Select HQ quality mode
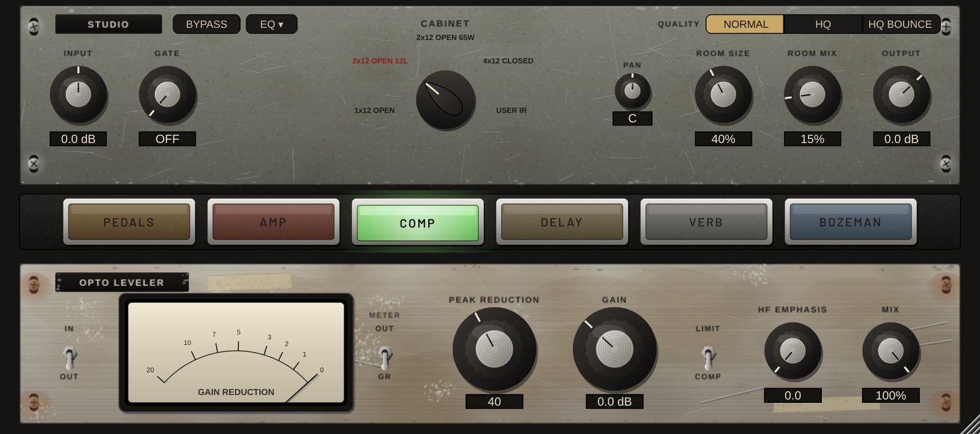The height and width of the screenshot is (434, 980). click(x=823, y=24)
